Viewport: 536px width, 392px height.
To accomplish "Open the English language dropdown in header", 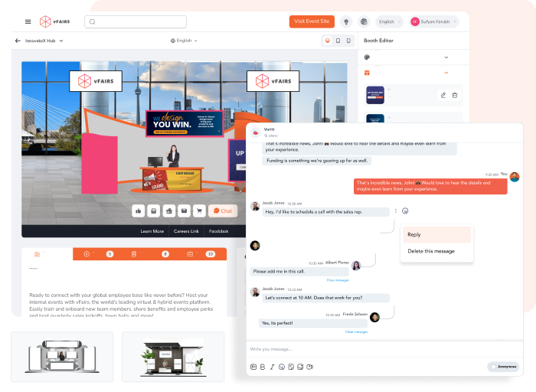I will tap(389, 21).
